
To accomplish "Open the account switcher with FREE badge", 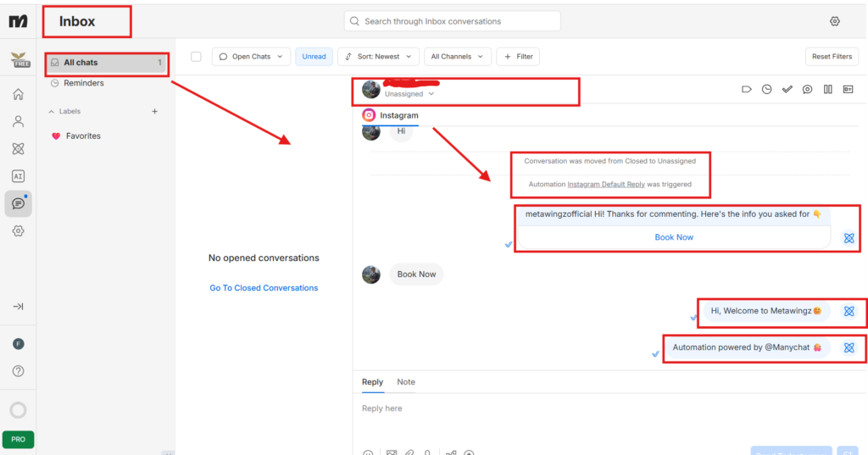I will click(x=19, y=59).
